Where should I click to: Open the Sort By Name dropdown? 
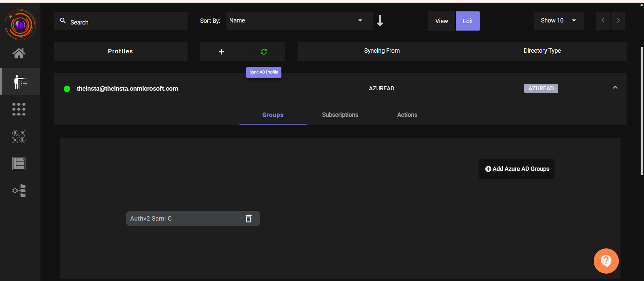[299, 21]
